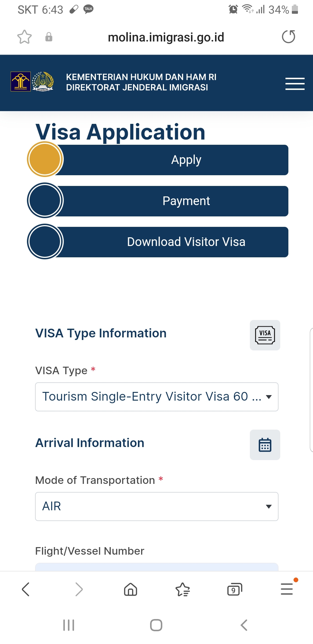Click the Arrival Information calendar icon
Screen dimensions: 313x644
pyautogui.click(x=265, y=445)
